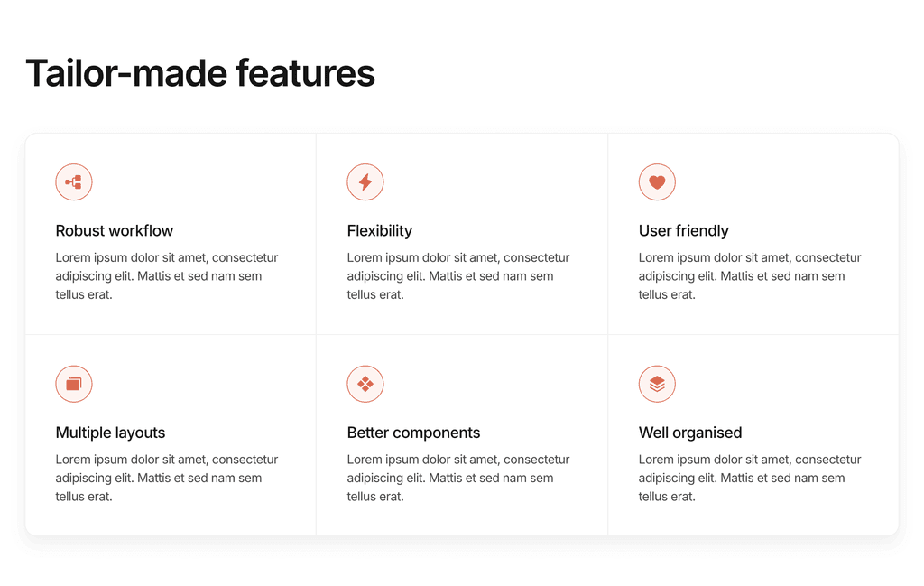Viewport: 924px width, 586px height.
Task: Click the stacked pages icon above Multiple layouts
Action: (x=73, y=384)
